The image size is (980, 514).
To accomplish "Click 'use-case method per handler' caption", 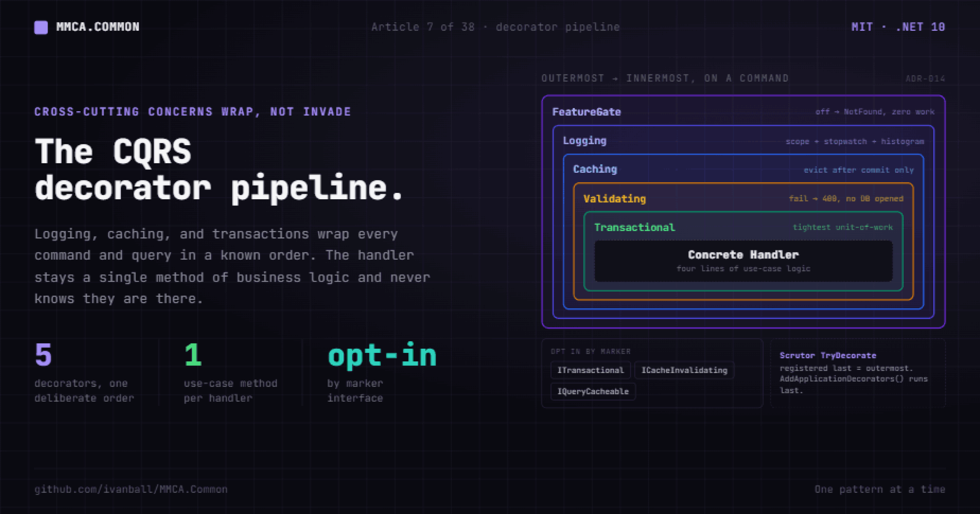I will click(x=230, y=390).
